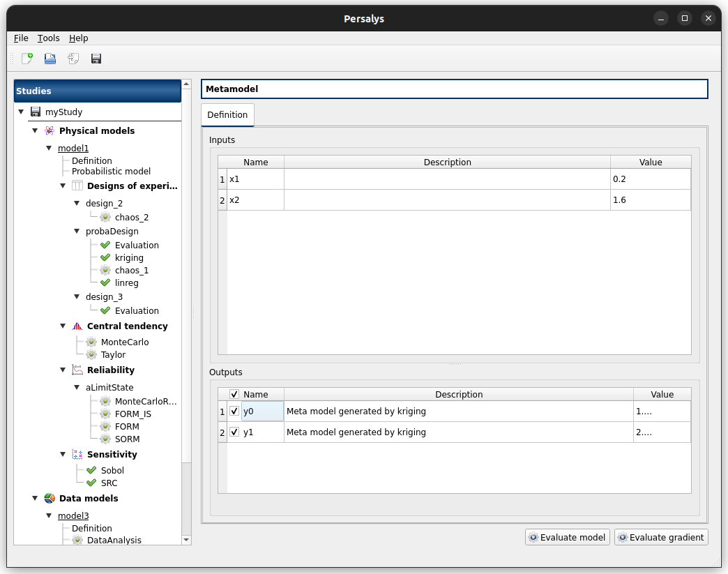Viewport: 728px width, 574px height.
Task: Collapse the Sensitivity tree section
Action: 63,455
